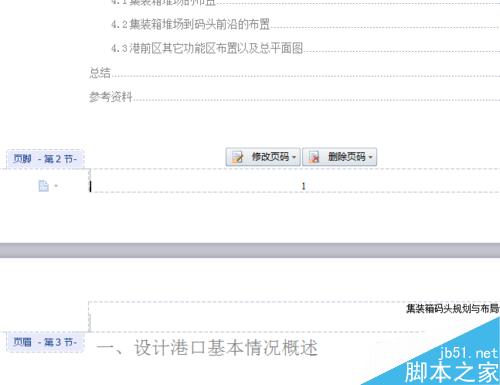This screenshot has width=500, height=385.
Task: Open the 删除页码 dropdown arrow
Action: 370,157
